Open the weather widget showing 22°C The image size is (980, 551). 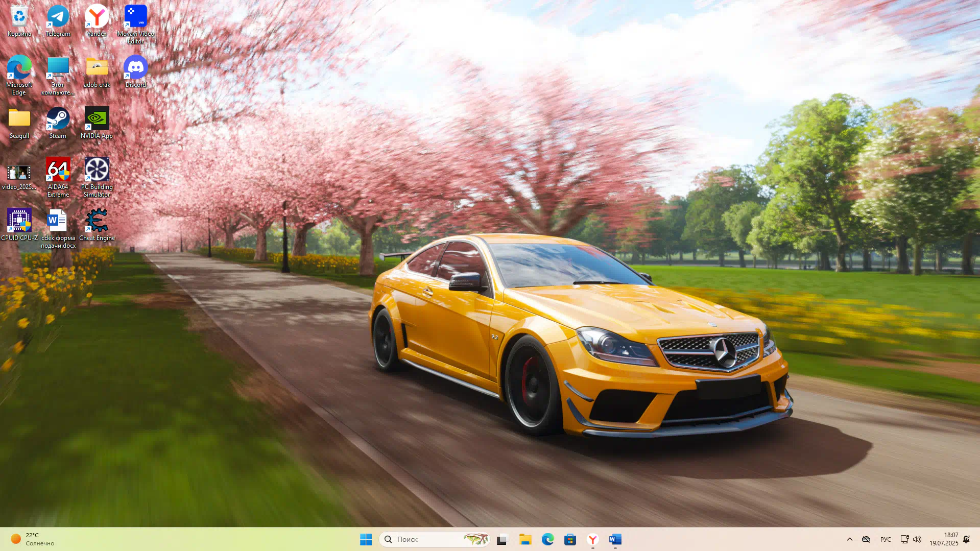[x=33, y=539]
